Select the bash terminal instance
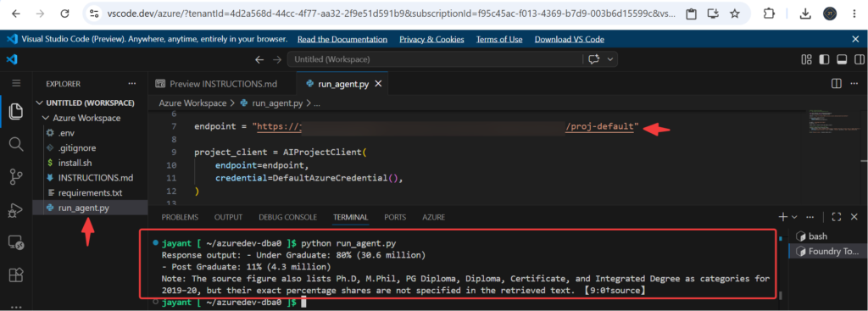 tap(827, 236)
